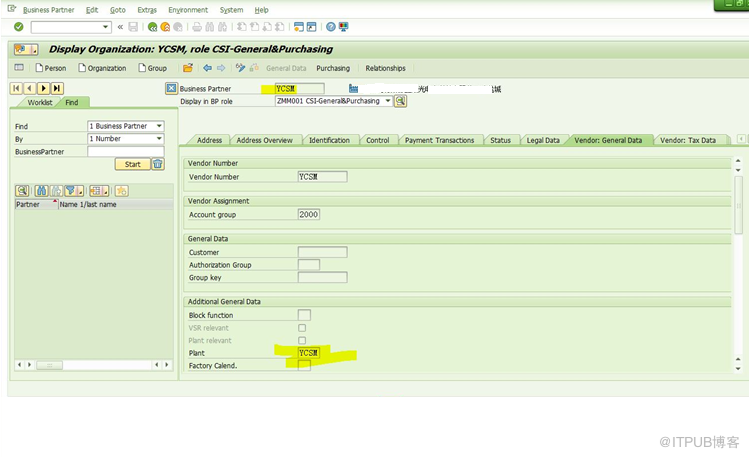Open the Help question mark icon
The width and height of the screenshot is (749, 457).
330,27
